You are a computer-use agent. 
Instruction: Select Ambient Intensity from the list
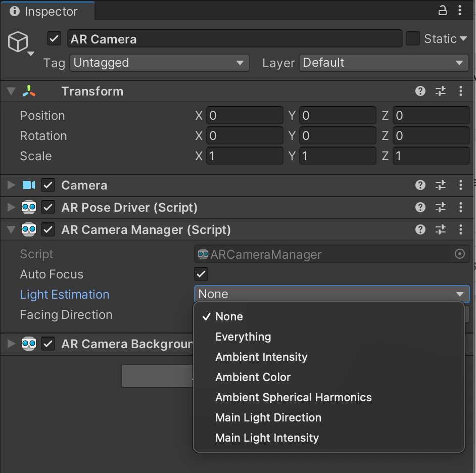pos(261,357)
